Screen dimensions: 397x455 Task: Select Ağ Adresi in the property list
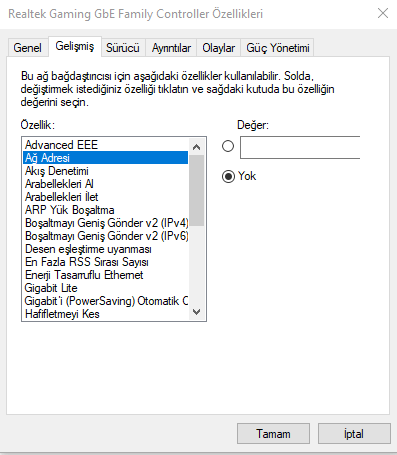106,158
